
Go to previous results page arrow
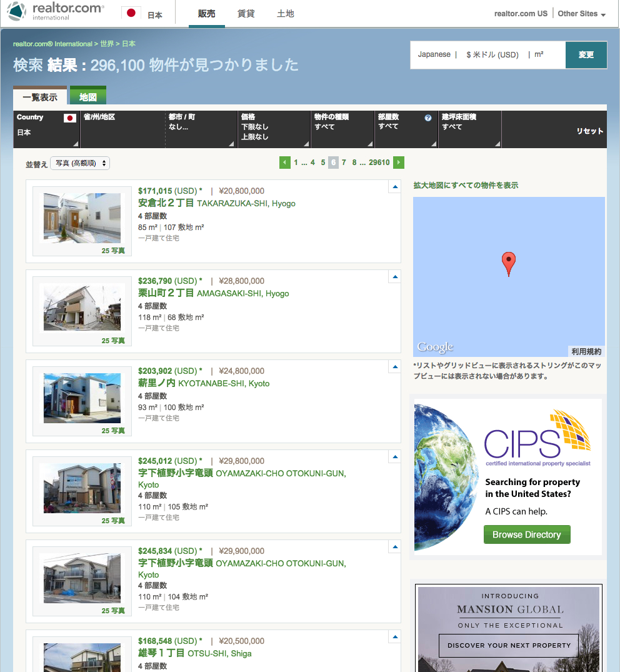285,163
